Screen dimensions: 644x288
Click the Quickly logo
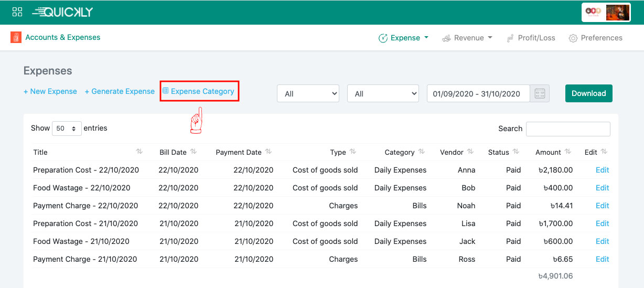click(x=62, y=12)
